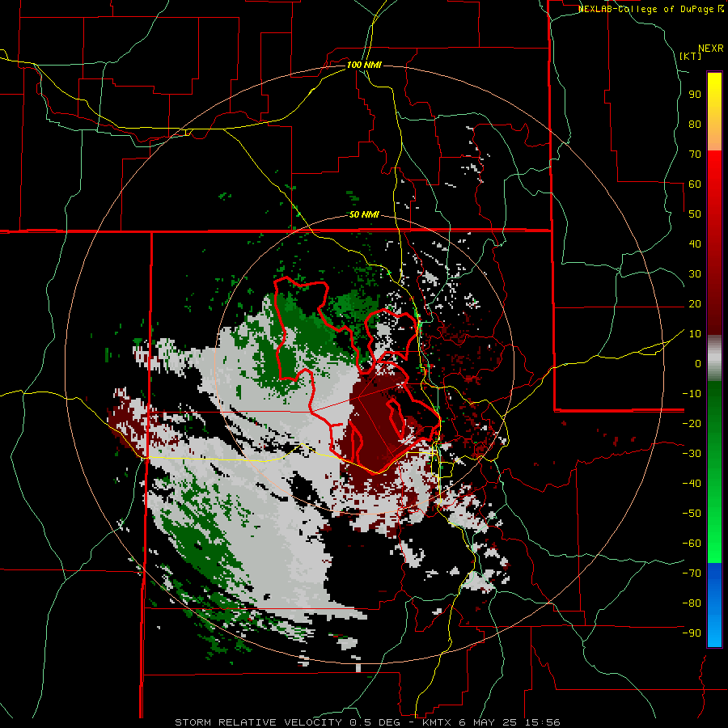Click the [KT] units label

[691, 56]
